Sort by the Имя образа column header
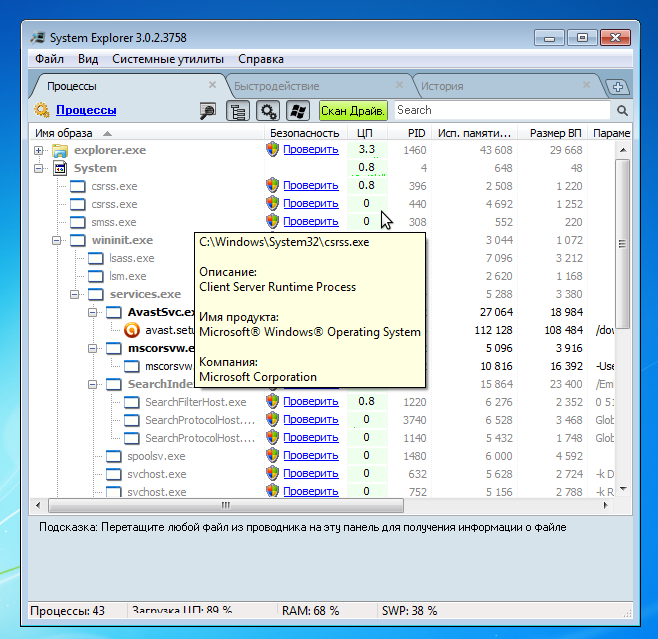Viewport: 658px width, 639px height. click(147, 133)
